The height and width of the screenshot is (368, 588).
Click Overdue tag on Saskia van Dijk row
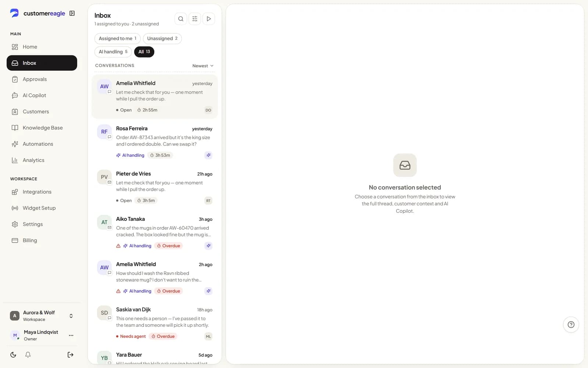[x=163, y=336]
